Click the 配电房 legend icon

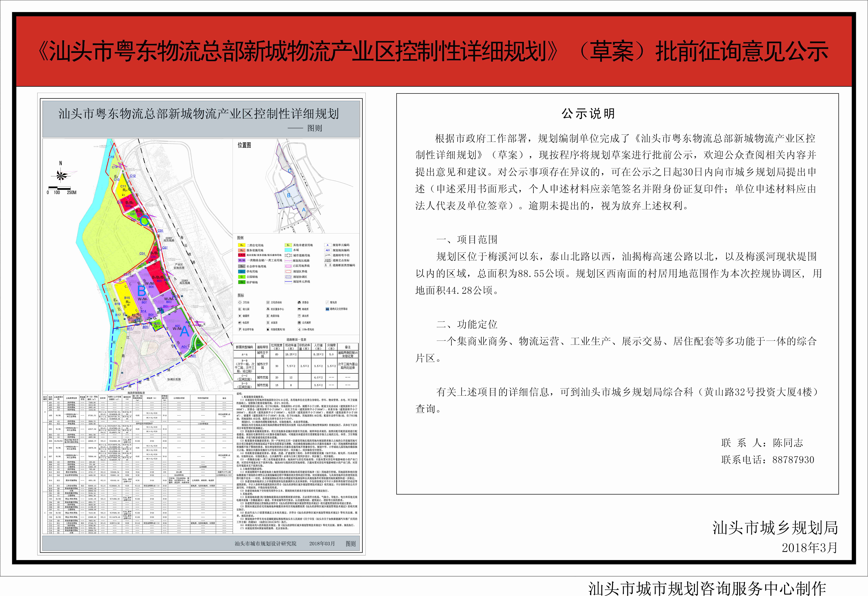coord(328,302)
